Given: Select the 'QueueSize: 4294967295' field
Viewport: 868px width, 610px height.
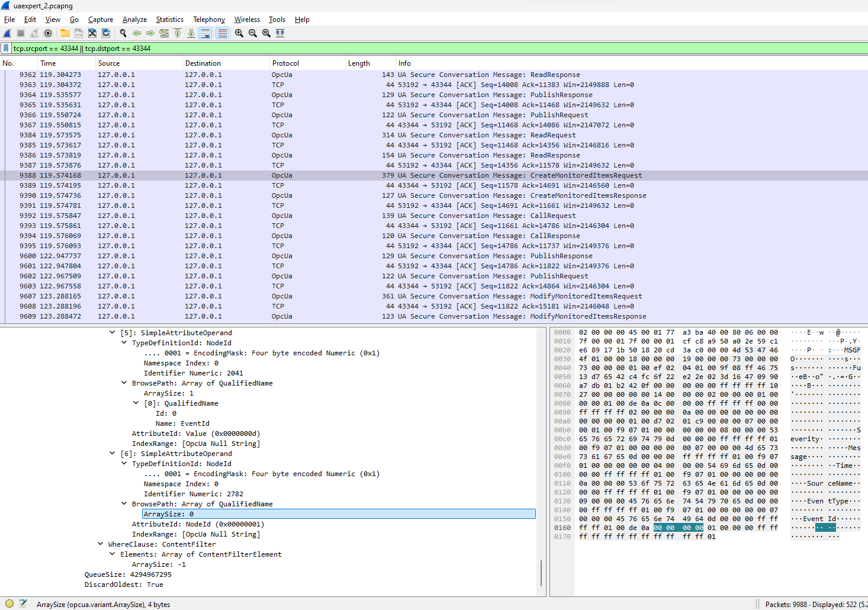Looking at the screenshot, I should coord(128,574).
